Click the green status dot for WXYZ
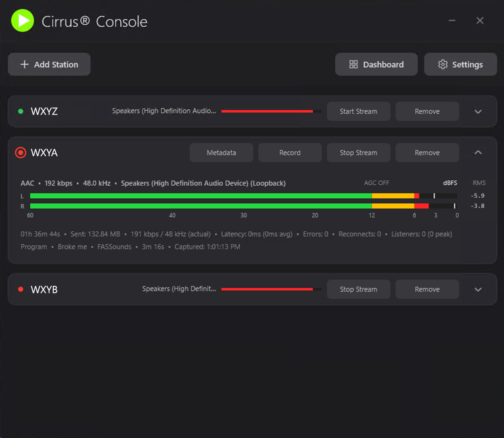 pyautogui.click(x=21, y=111)
